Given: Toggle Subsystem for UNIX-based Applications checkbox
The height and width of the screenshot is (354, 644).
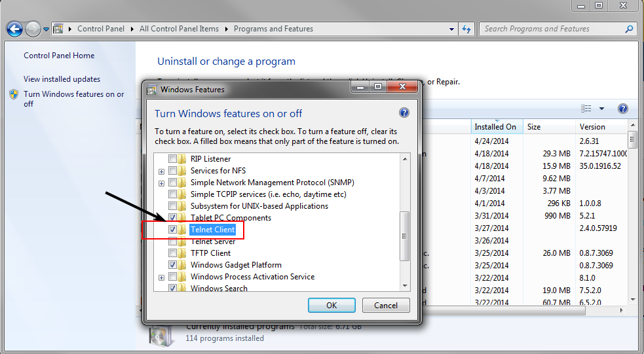Looking at the screenshot, I should (x=172, y=206).
